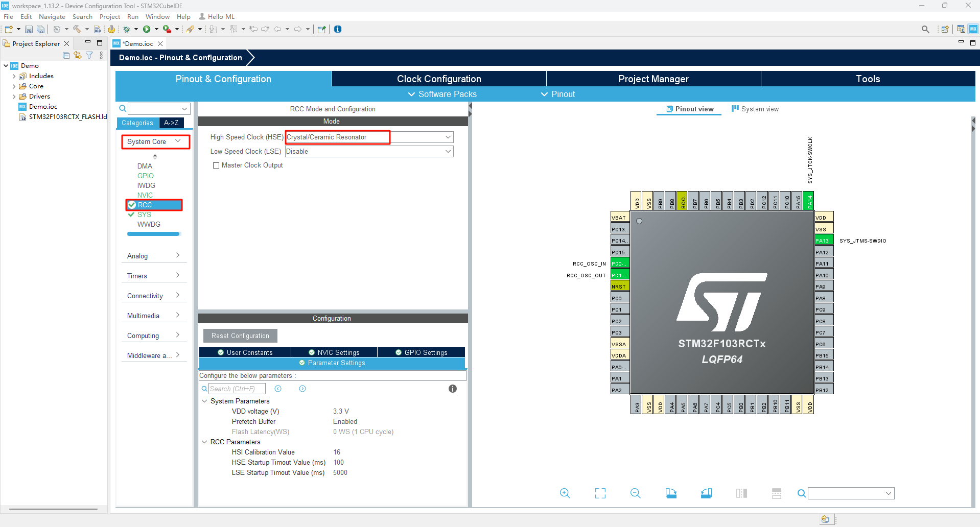
Task: Select GPIO under System Core
Action: (146, 176)
